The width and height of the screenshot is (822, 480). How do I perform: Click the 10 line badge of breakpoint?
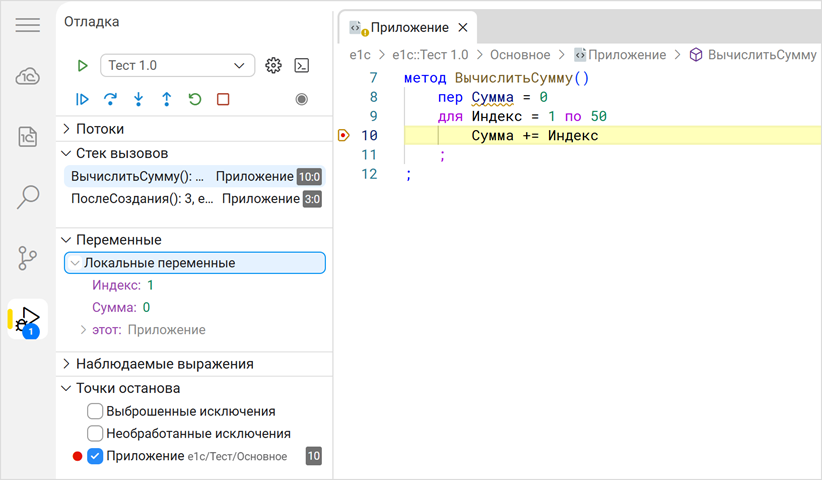313,456
